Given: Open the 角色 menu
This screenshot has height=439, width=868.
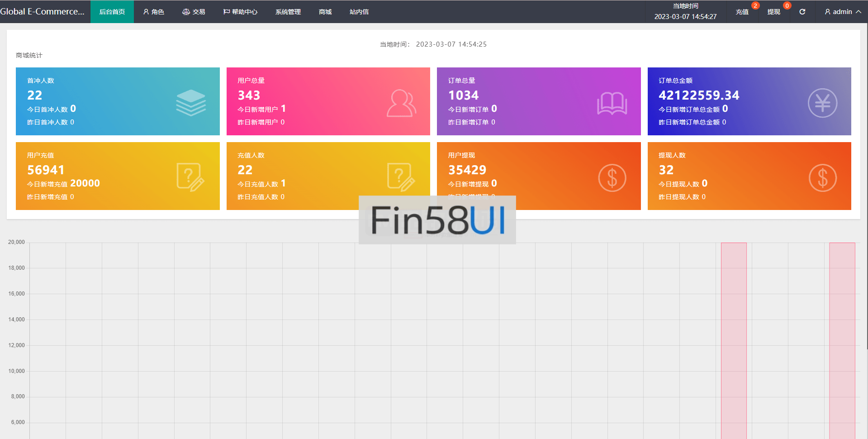Looking at the screenshot, I should (153, 12).
